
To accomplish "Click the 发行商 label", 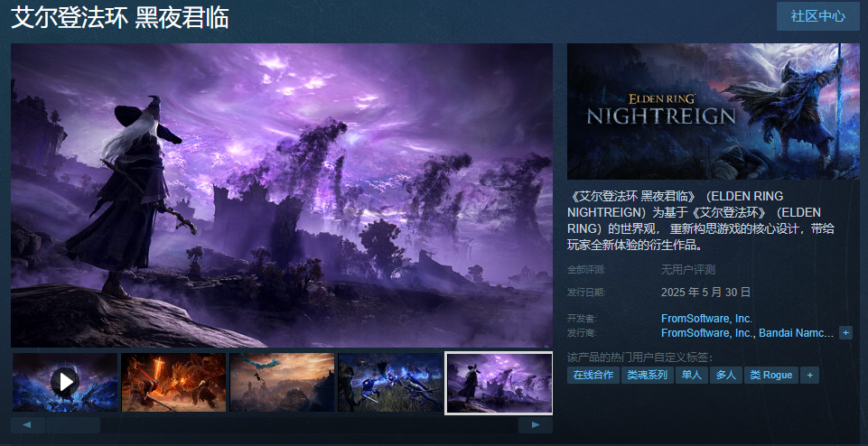I will [x=582, y=332].
